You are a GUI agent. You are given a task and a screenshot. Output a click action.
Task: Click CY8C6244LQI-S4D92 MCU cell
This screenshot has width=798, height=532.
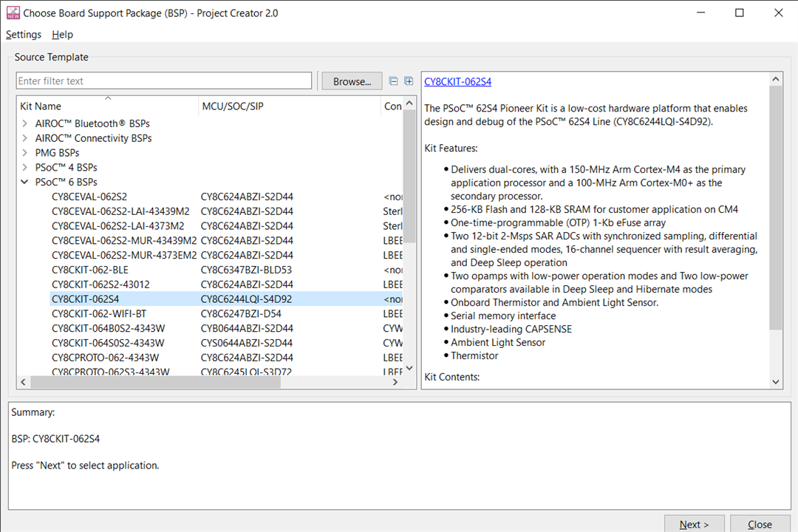(246, 299)
